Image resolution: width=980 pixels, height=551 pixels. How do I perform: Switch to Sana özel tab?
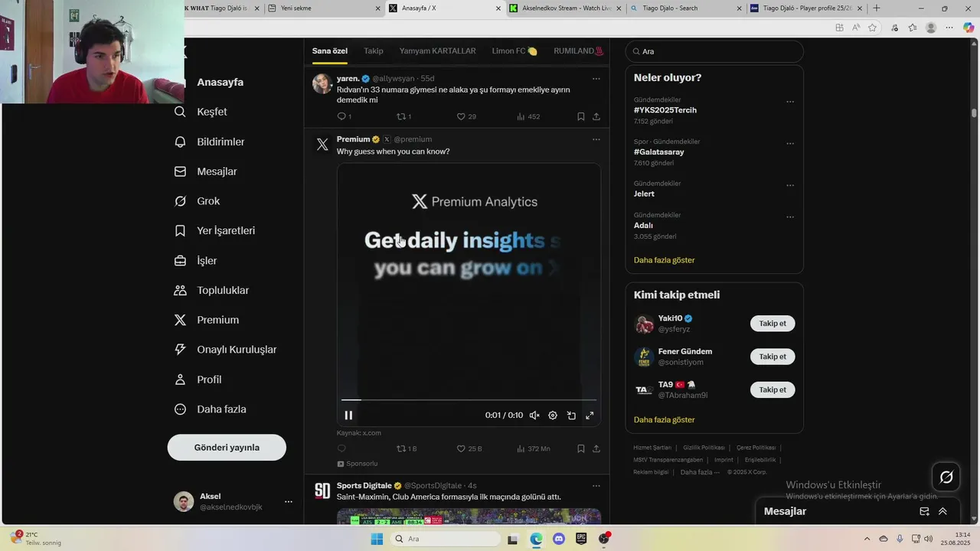(x=329, y=51)
